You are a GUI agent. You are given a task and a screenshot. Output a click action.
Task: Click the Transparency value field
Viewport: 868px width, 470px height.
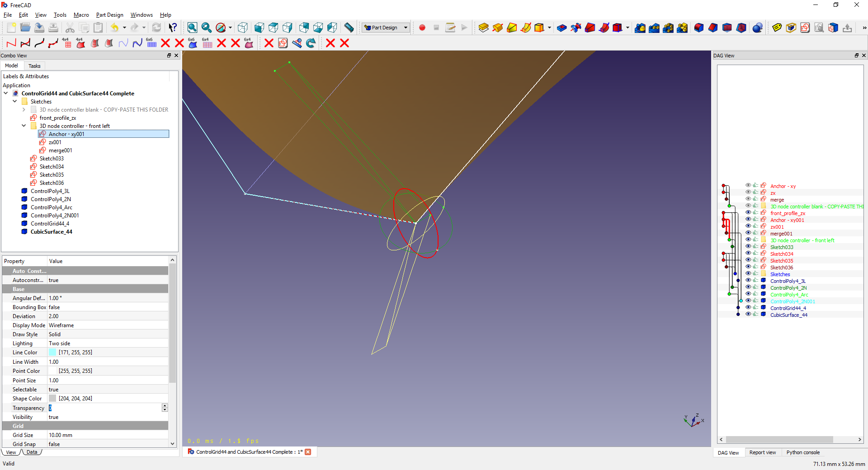(104, 408)
